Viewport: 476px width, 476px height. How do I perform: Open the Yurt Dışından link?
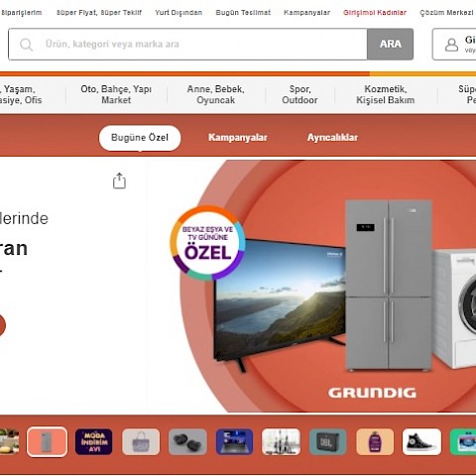pyautogui.click(x=178, y=13)
